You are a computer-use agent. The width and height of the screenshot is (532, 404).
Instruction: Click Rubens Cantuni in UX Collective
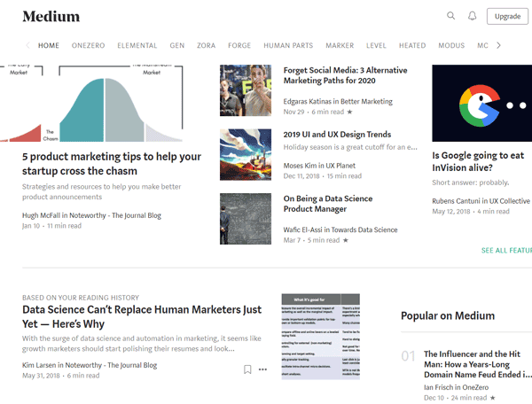click(x=481, y=201)
